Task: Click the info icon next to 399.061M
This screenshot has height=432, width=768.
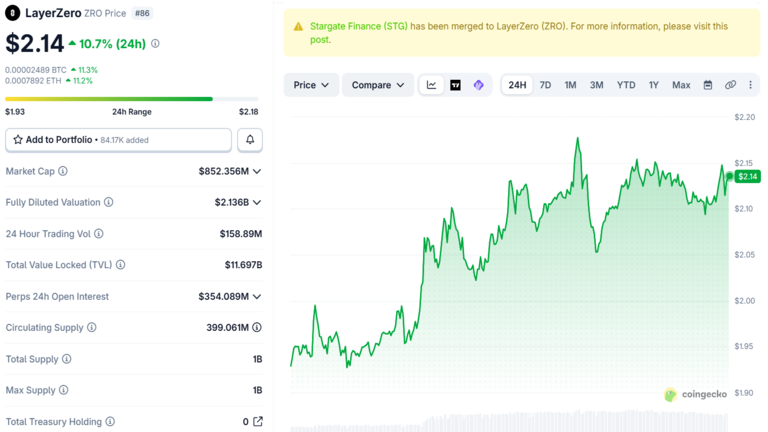Action: [x=257, y=327]
